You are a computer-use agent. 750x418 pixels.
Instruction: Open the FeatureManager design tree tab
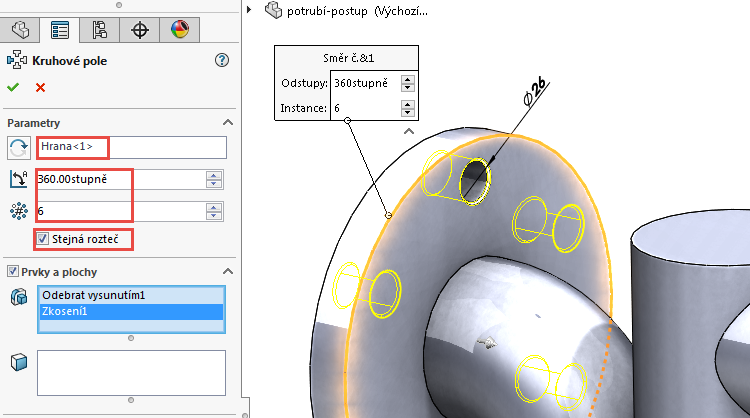pos(20,30)
